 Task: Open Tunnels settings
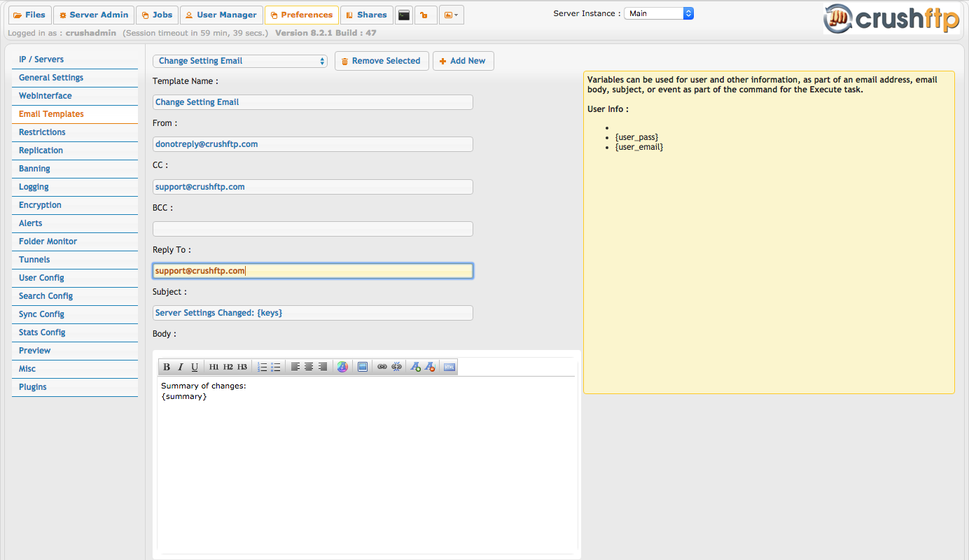75,260
